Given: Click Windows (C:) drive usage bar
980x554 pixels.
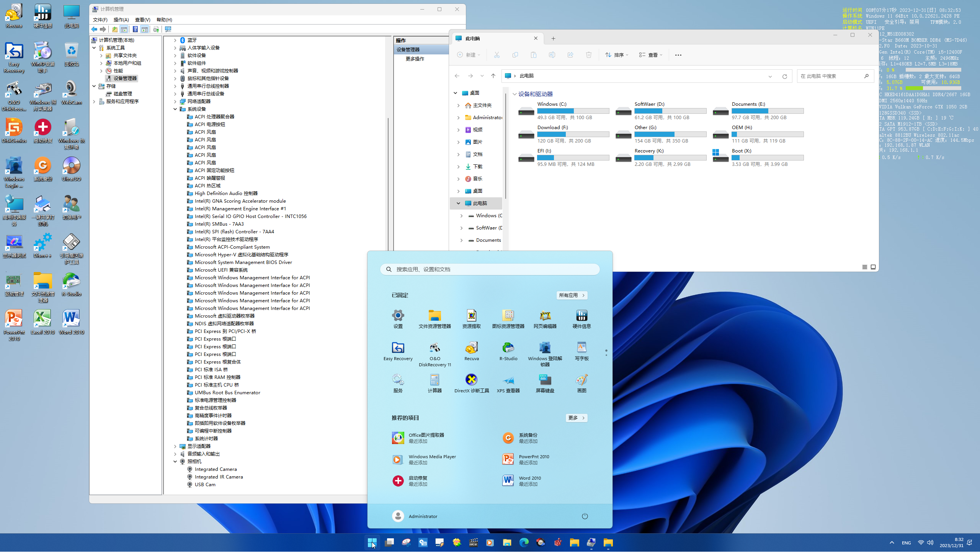Looking at the screenshot, I should [573, 111].
